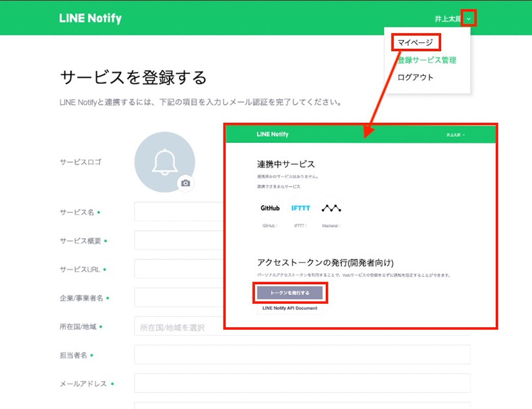Viewport: 532px width, 409px height.
Task: Open the GitHub text link below icon
Action: coord(270,226)
